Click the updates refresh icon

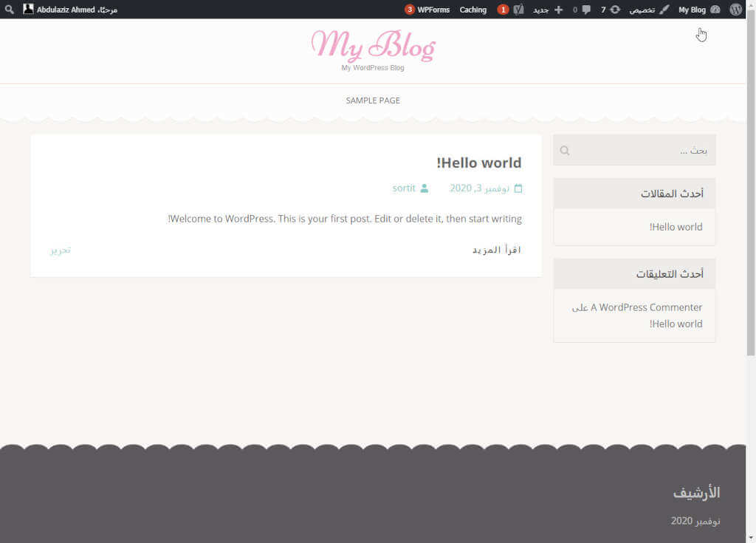pos(615,9)
